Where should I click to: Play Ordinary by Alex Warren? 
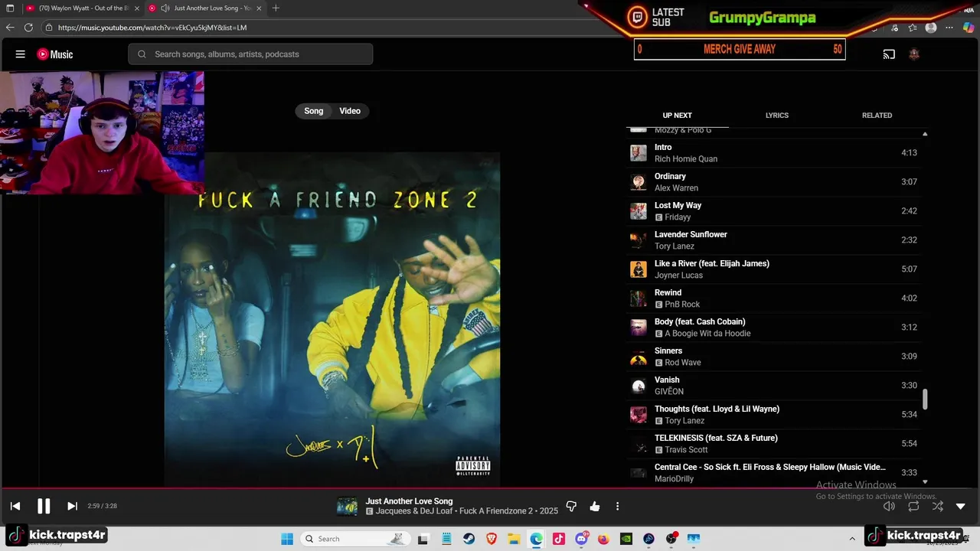tap(773, 182)
